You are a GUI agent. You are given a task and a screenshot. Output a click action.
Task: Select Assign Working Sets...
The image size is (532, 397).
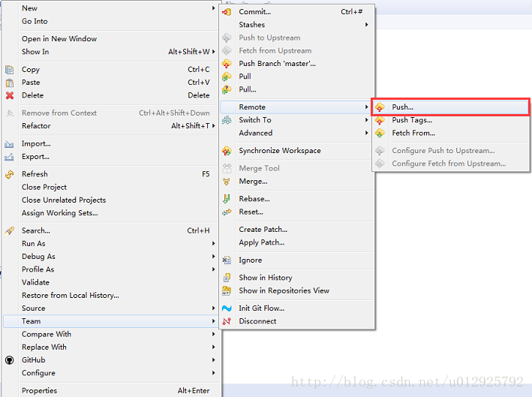(110, 213)
